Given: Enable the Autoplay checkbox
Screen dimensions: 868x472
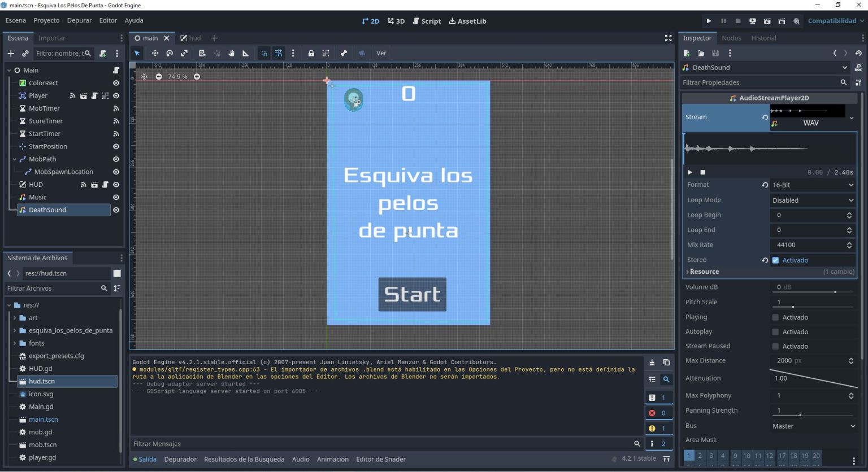Looking at the screenshot, I should pyautogui.click(x=775, y=331).
